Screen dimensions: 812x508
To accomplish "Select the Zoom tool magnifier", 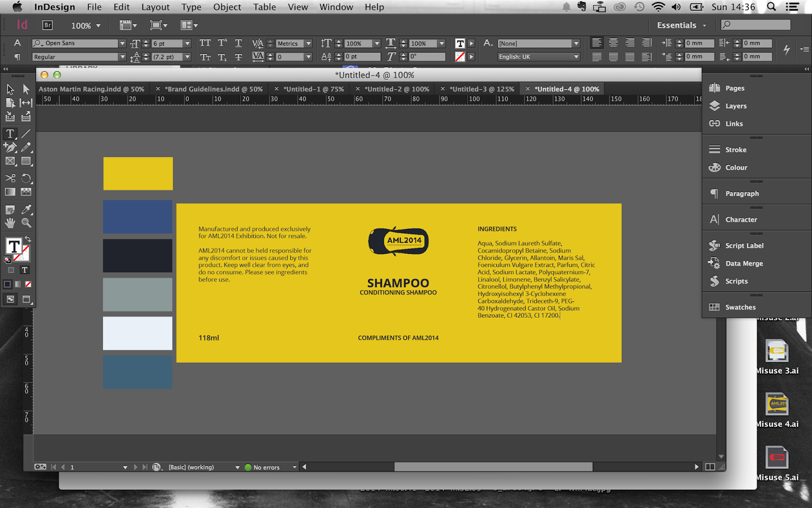I will click(x=26, y=223).
